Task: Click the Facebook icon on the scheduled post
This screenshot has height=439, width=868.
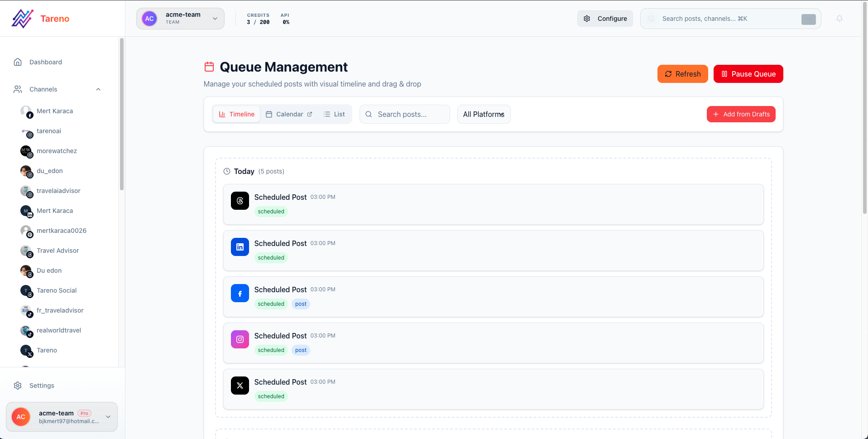Action: (240, 293)
